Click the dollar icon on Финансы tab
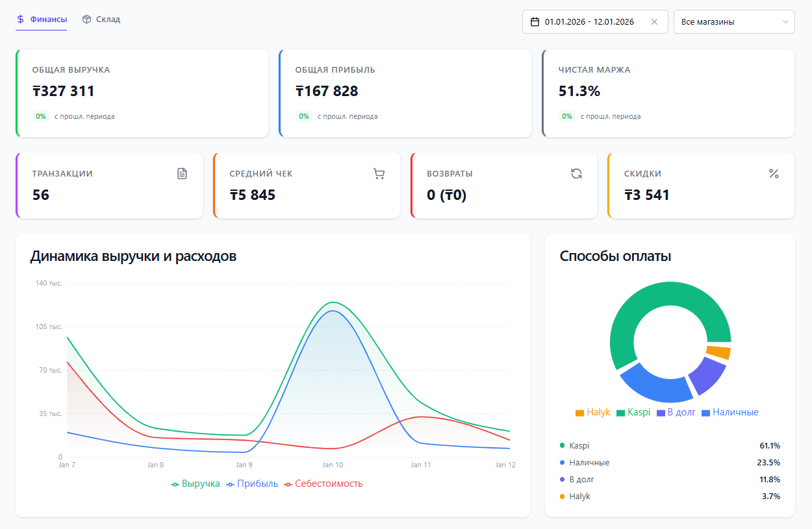 pos(21,19)
